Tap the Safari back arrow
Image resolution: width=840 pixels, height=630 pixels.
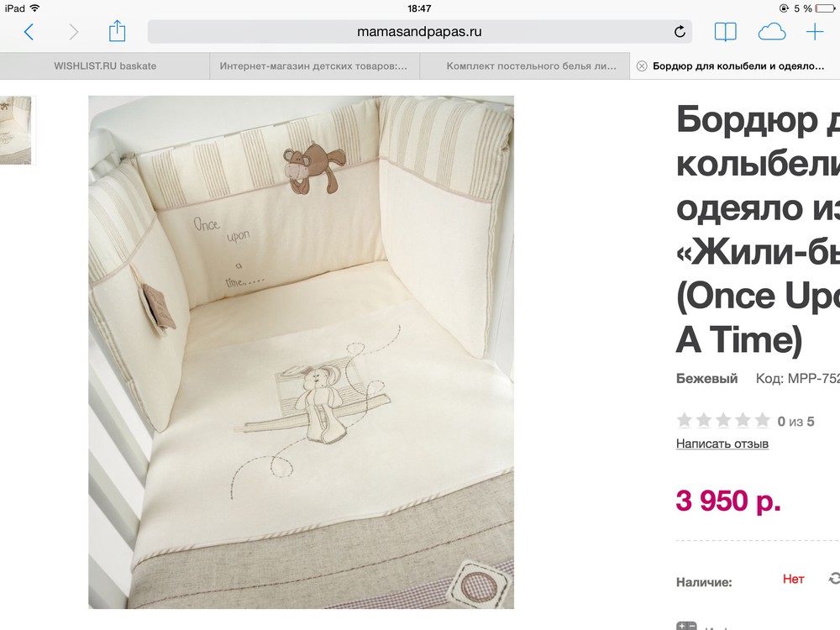(x=29, y=32)
